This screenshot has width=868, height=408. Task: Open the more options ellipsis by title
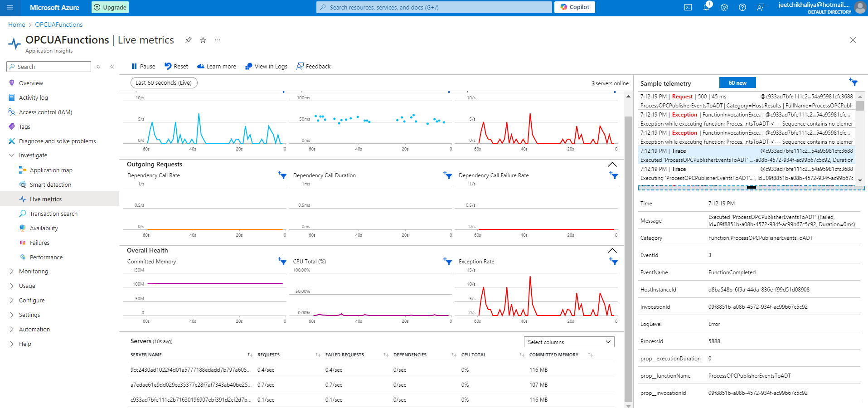point(218,40)
